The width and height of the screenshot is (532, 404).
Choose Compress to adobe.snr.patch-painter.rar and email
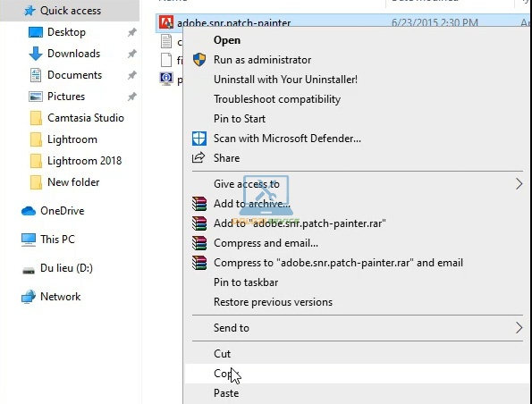pyautogui.click(x=338, y=263)
